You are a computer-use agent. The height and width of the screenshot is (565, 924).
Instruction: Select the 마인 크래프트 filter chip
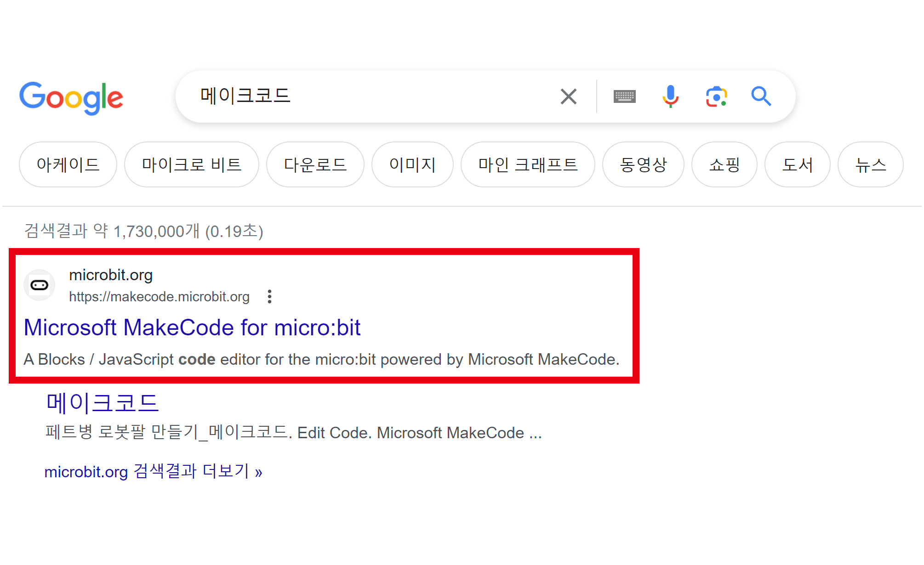(x=528, y=164)
